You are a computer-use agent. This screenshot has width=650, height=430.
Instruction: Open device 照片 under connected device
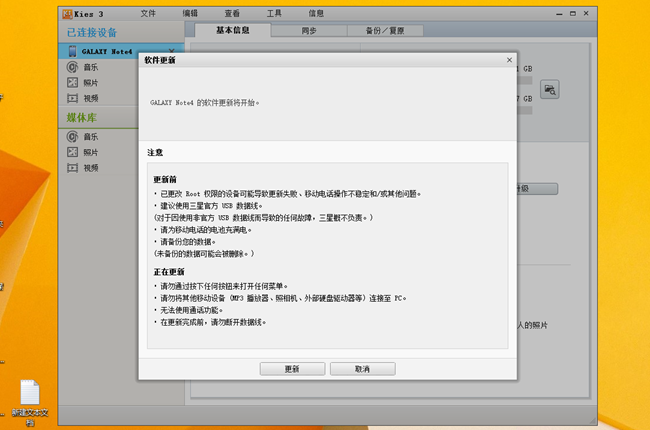91,83
